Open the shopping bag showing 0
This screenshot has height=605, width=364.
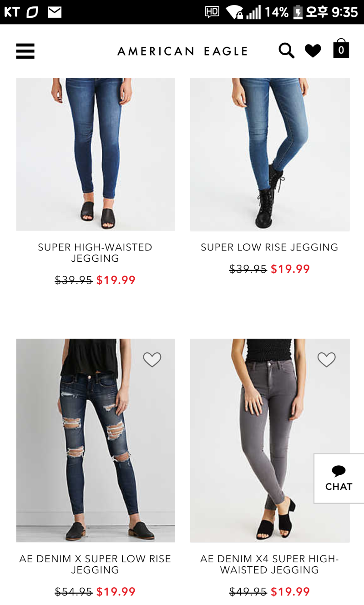coord(341,49)
